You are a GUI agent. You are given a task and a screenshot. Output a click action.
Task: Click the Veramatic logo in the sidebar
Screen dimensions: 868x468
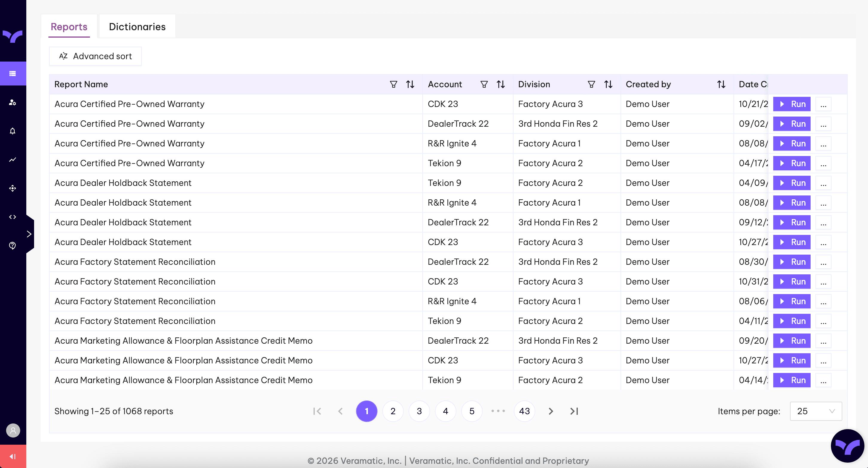point(13,36)
